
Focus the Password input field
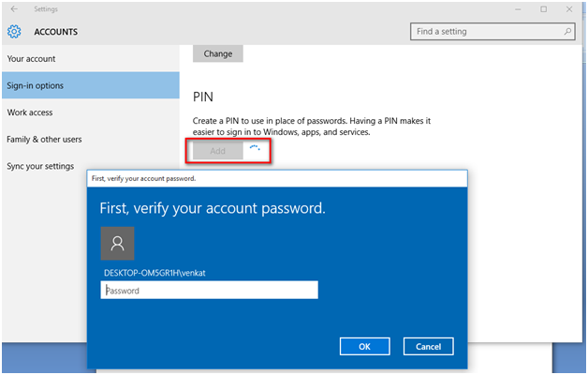209,291
